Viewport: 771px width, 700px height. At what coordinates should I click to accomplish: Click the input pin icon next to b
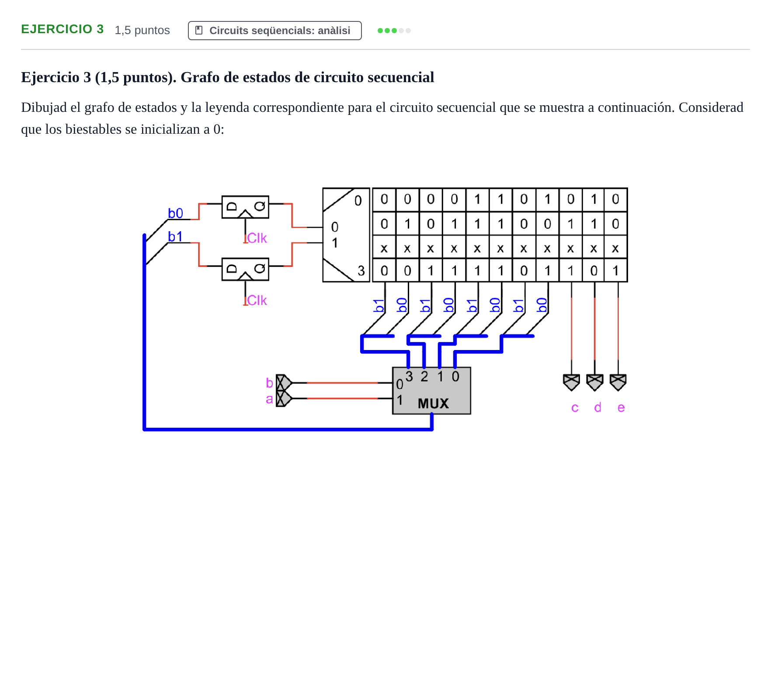point(284,383)
